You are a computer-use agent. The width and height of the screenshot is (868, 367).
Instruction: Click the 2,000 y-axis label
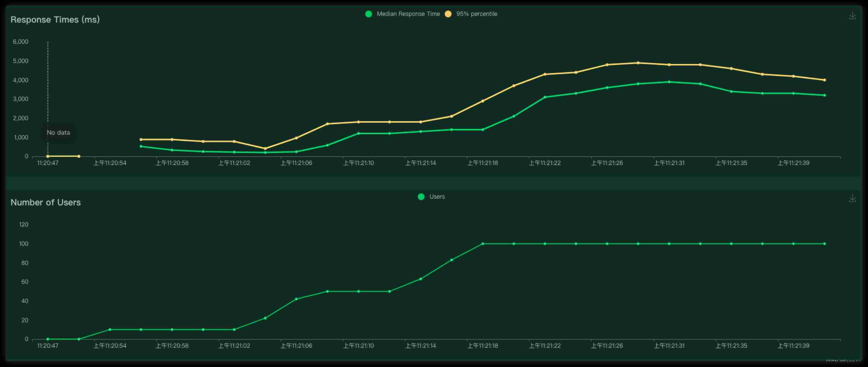pos(20,118)
